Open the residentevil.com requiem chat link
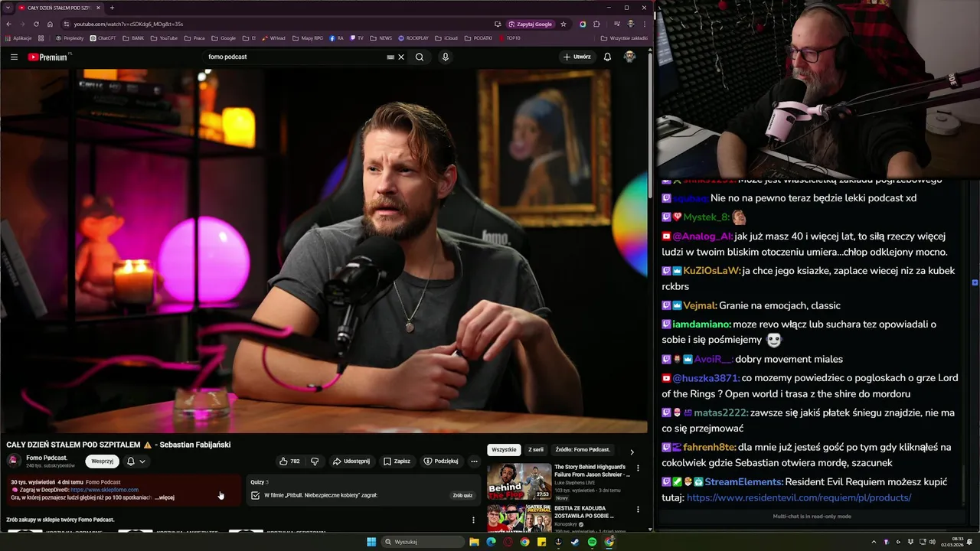This screenshot has width=980, height=551. click(799, 497)
